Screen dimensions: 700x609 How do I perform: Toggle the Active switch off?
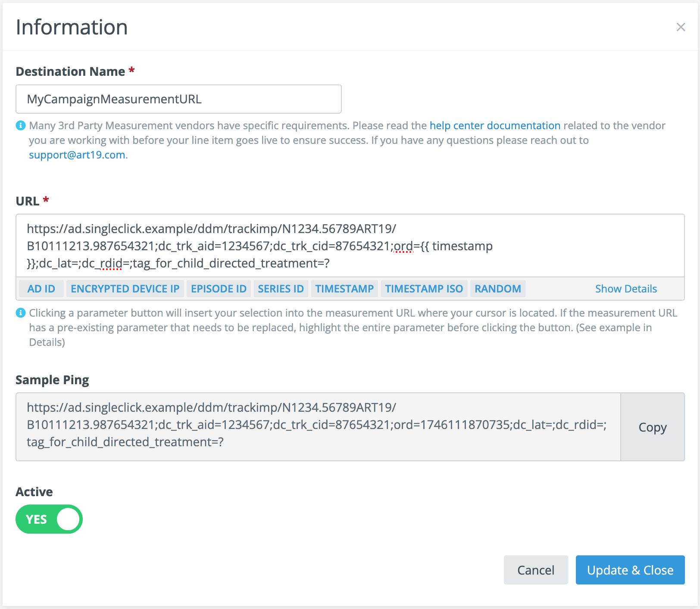(x=49, y=519)
